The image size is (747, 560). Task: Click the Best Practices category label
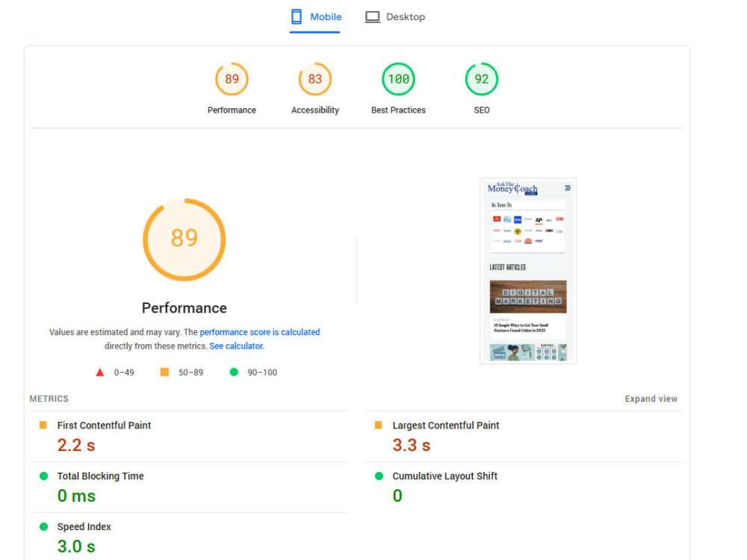pos(398,110)
